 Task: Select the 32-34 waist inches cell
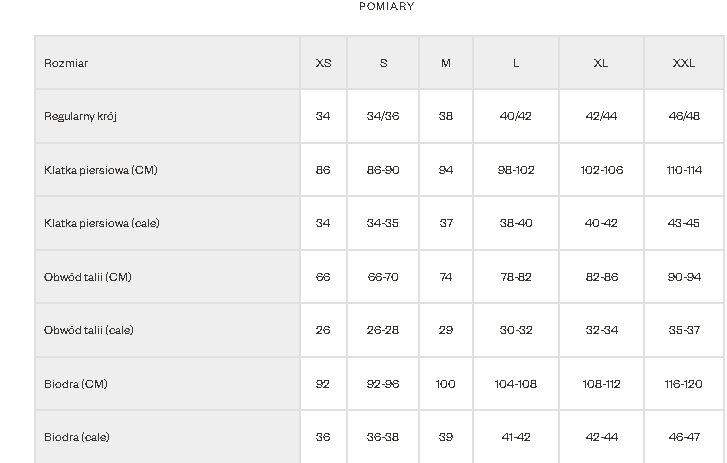coord(601,330)
